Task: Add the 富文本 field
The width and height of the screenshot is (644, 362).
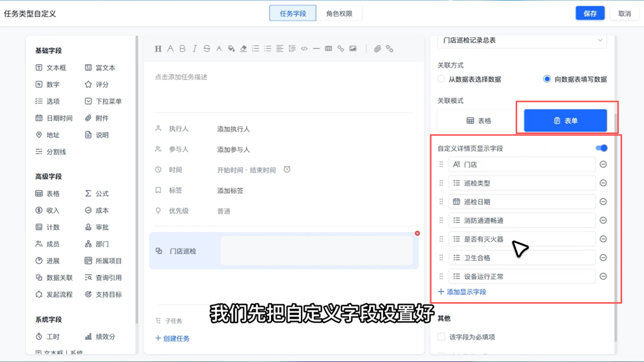Action: click(101, 68)
